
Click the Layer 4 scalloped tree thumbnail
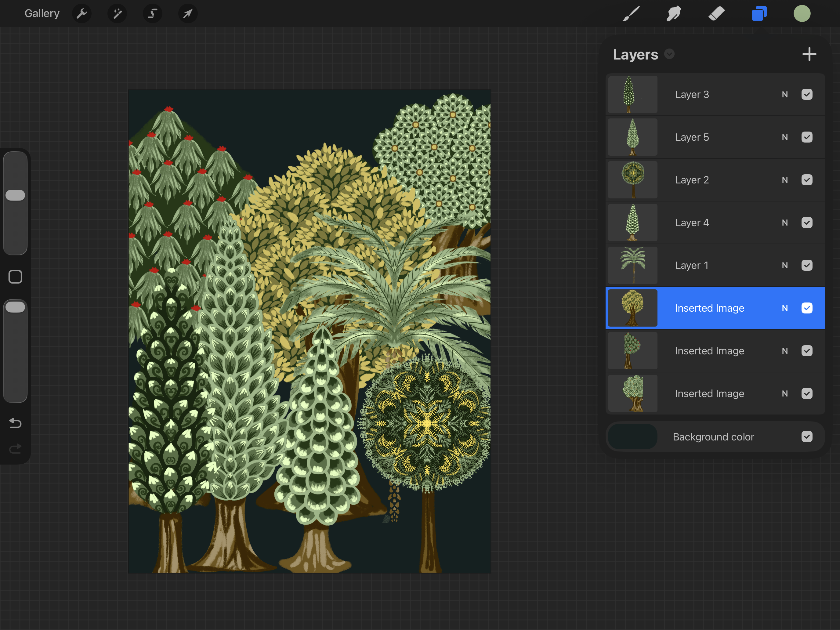coord(633,223)
